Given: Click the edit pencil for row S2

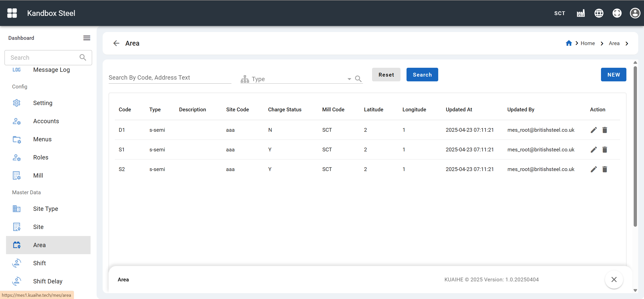Looking at the screenshot, I should click(594, 169).
